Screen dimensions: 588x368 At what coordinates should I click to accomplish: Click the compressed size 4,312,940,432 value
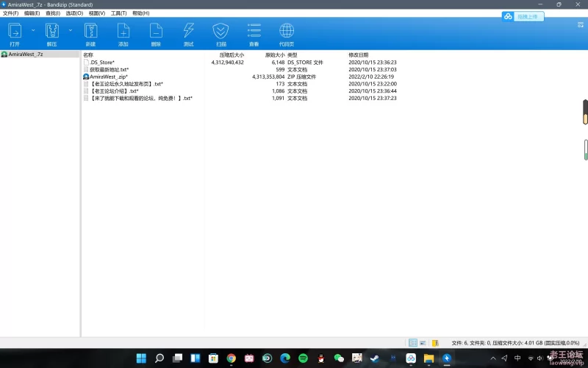pyautogui.click(x=227, y=63)
